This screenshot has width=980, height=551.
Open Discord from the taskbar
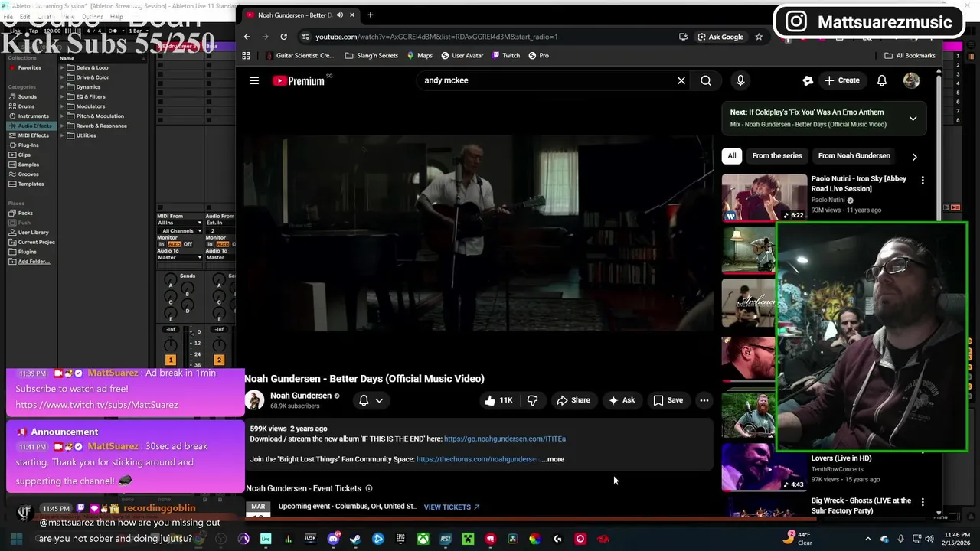click(333, 539)
